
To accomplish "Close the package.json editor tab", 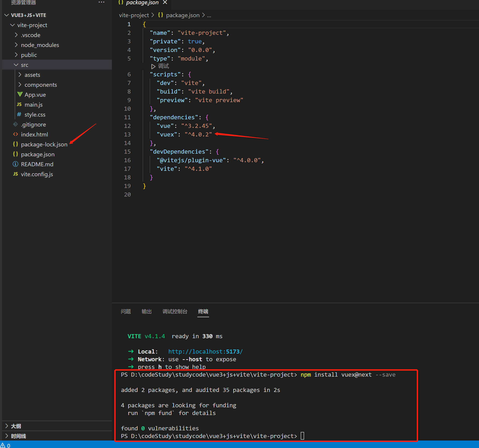I will click(165, 2).
